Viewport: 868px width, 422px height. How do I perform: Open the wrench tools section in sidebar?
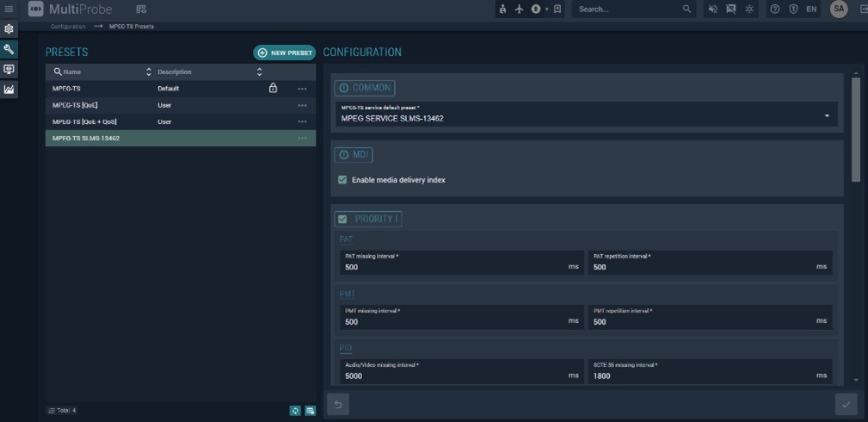point(9,49)
